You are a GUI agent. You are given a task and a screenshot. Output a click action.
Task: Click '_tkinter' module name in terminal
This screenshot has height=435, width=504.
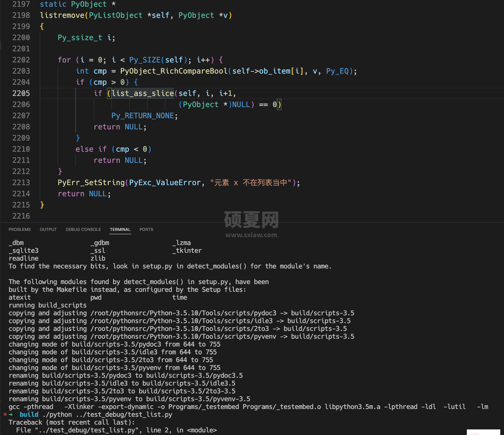[x=187, y=251]
